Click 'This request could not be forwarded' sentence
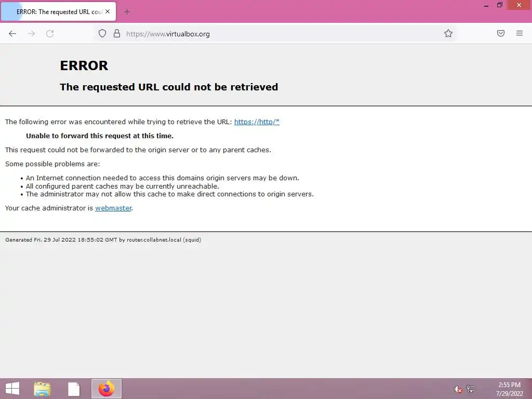Viewport: 532px width, 399px height. coord(138,150)
